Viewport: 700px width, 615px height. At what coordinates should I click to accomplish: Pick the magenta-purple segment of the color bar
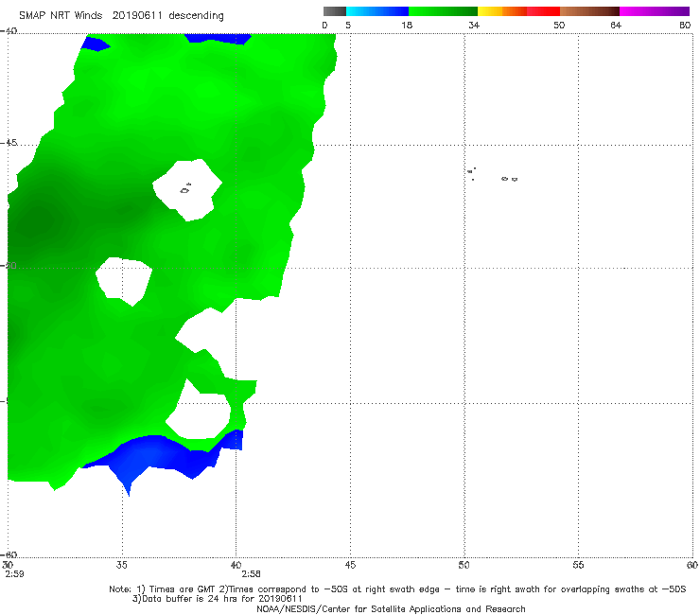(x=655, y=11)
